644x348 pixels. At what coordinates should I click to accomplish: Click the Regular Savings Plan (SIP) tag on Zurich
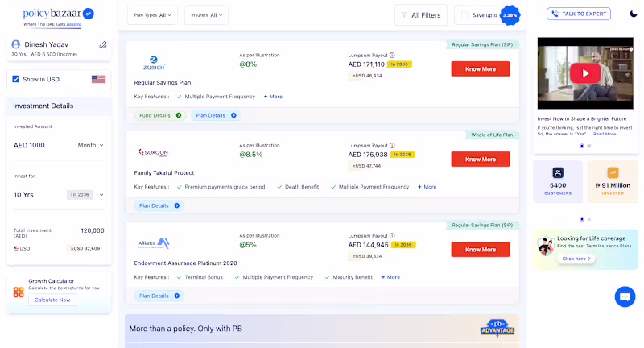coord(482,45)
